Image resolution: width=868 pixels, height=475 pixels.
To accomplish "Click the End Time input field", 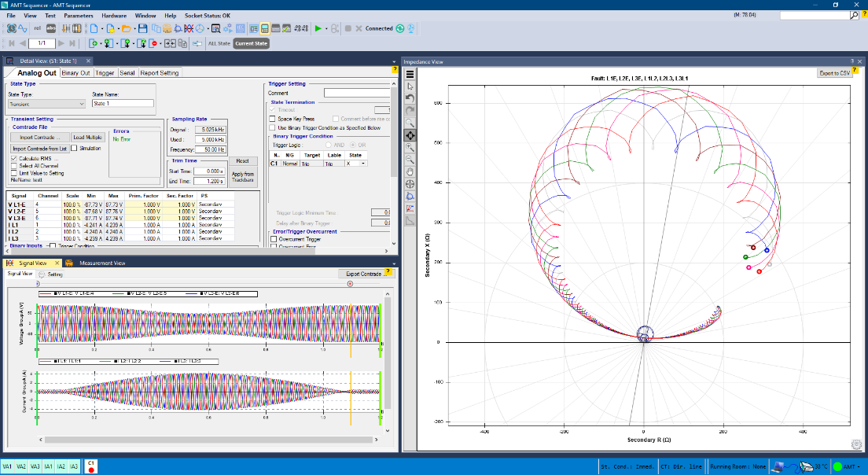I will click(211, 179).
